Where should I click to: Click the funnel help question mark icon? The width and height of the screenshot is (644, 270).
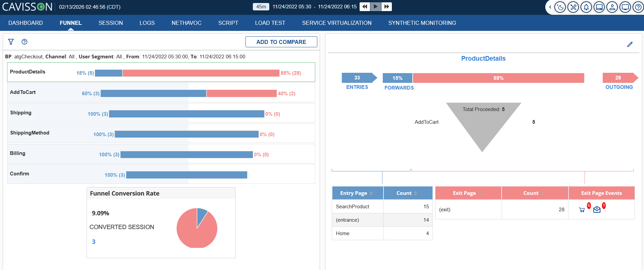[25, 42]
